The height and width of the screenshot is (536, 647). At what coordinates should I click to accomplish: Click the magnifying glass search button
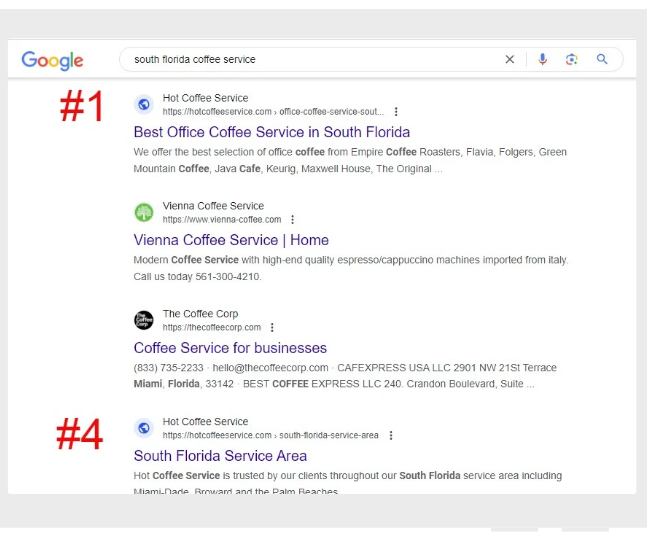click(x=602, y=59)
